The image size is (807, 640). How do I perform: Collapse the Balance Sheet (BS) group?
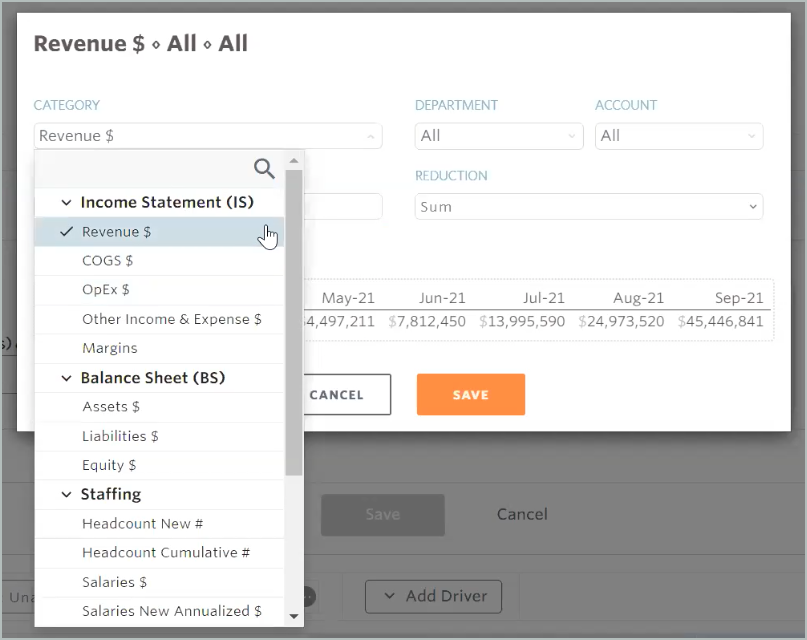(x=67, y=379)
